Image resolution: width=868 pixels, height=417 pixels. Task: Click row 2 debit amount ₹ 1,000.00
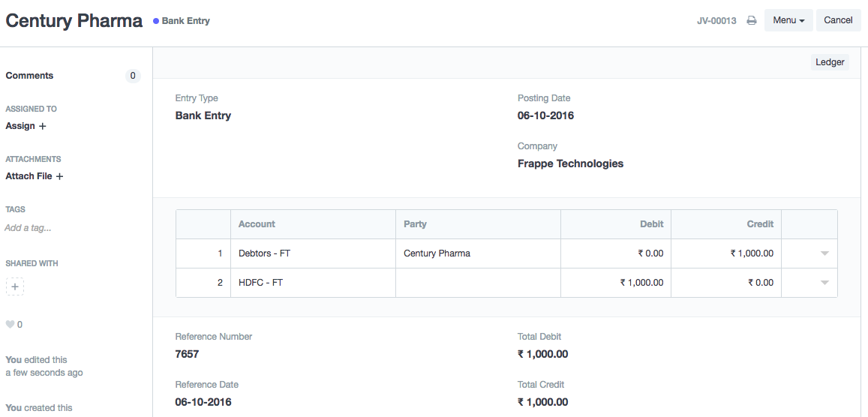point(641,283)
